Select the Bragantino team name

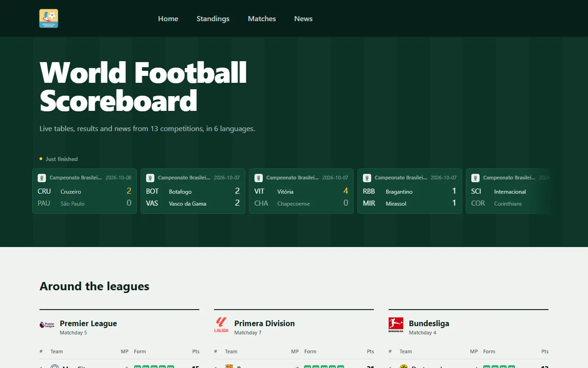pyautogui.click(x=399, y=191)
